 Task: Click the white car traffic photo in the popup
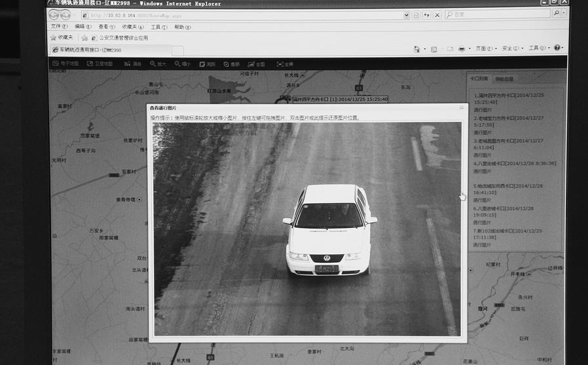[306, 229]
